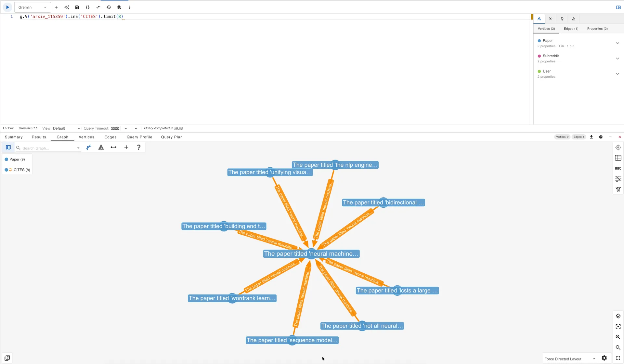Expand the Paper schema entry chevron
This screenshot has height=364, width=624.
617,43
